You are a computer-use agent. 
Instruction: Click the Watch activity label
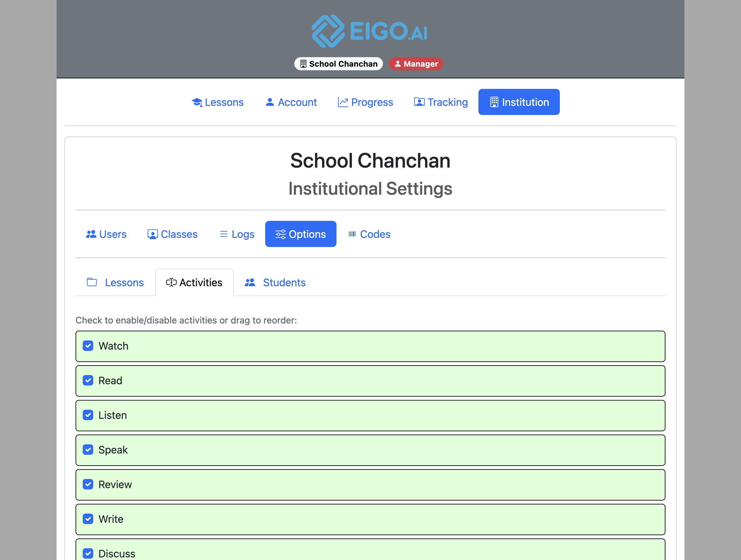coord(113,346)
